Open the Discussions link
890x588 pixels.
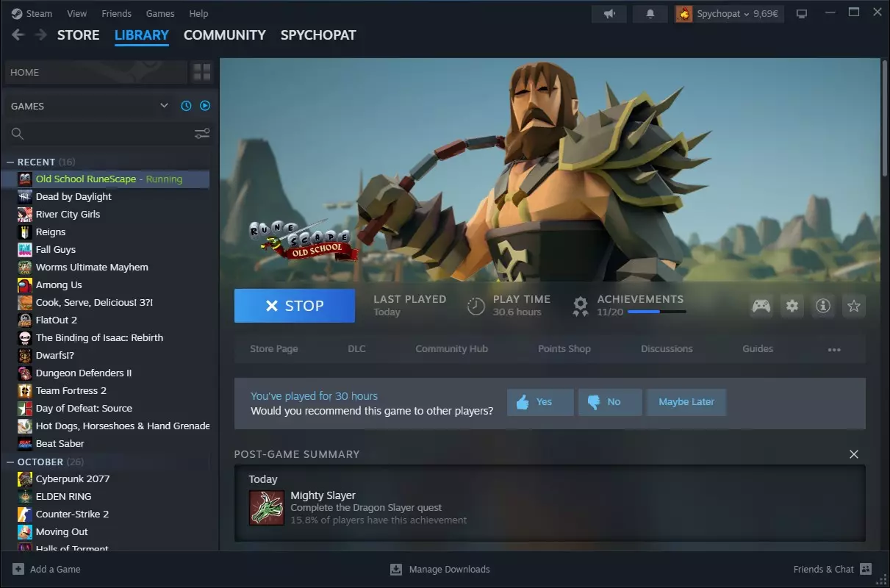pyautogui.click(x=667, y=349)
